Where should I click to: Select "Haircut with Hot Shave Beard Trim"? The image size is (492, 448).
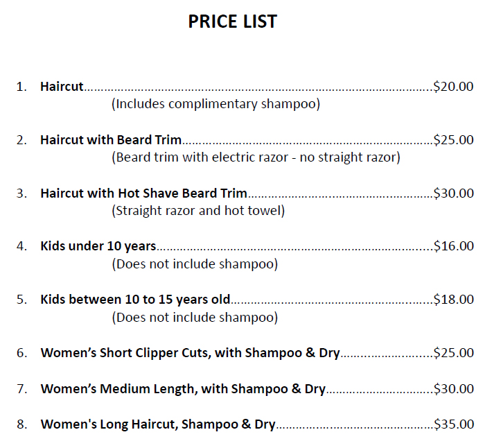(143, 193)
